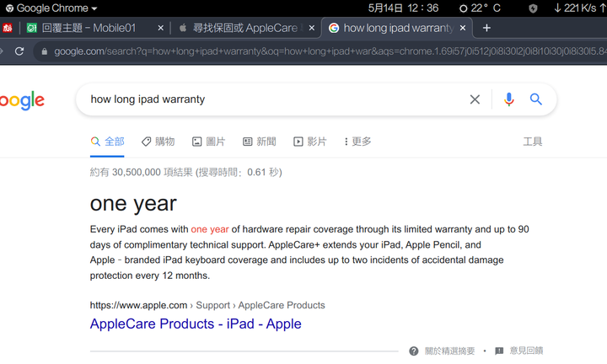Reload the current page
This screenshot has height=364, width=607.
19,51
